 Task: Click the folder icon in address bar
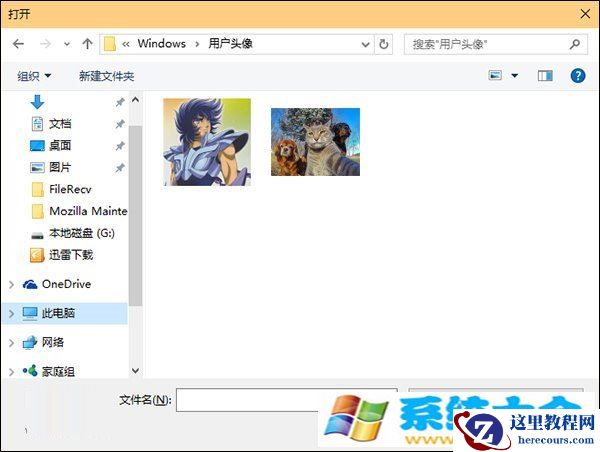click(110, 44)
